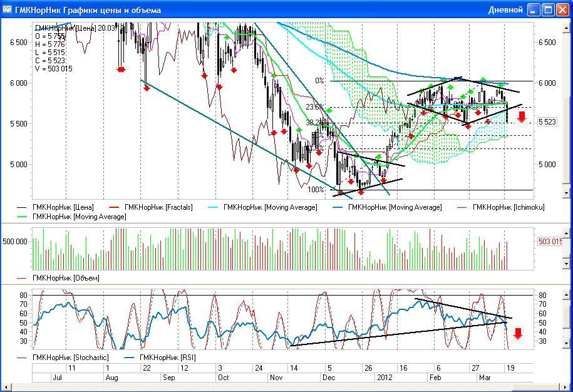The image size is (573, 392).
Task: Click the down arrow of volume panel scrollbar
Action: click(567, 264)
